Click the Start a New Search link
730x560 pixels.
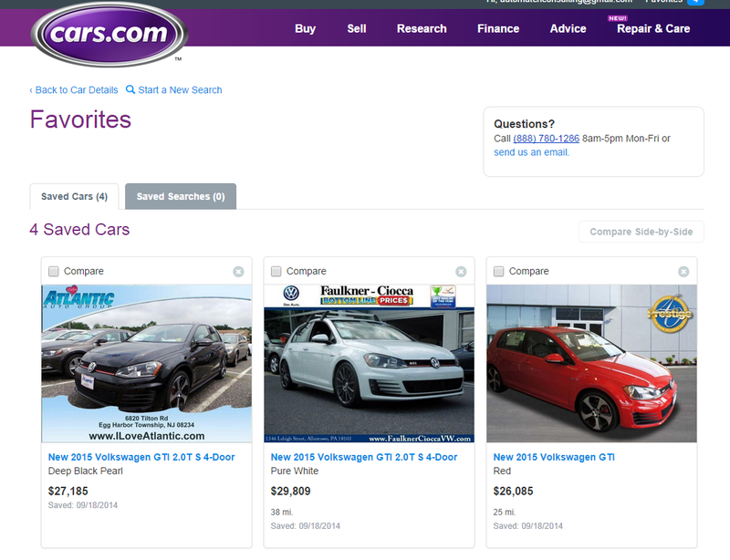tap(180, 90)
